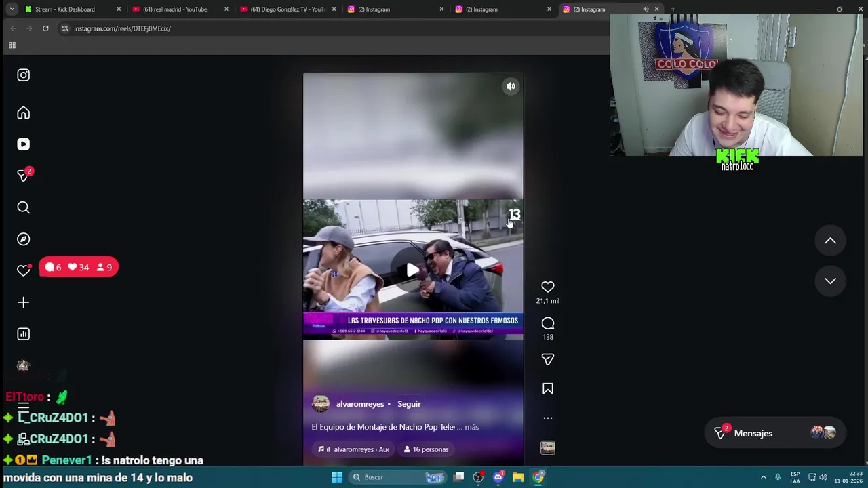Like the reel with heart icon
This screenshot has width=868, height=488.
click(x=548, y=287)
